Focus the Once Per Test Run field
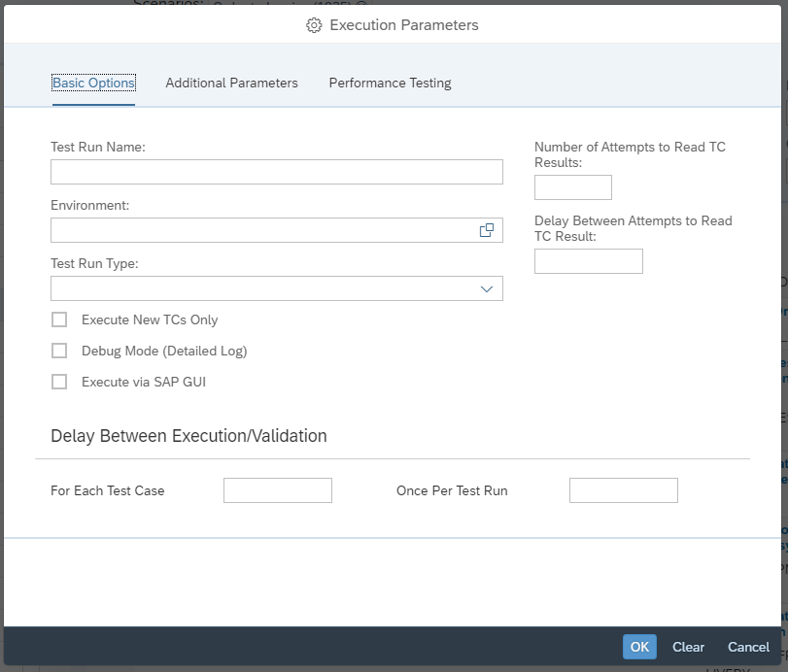 tap(623, 490)
